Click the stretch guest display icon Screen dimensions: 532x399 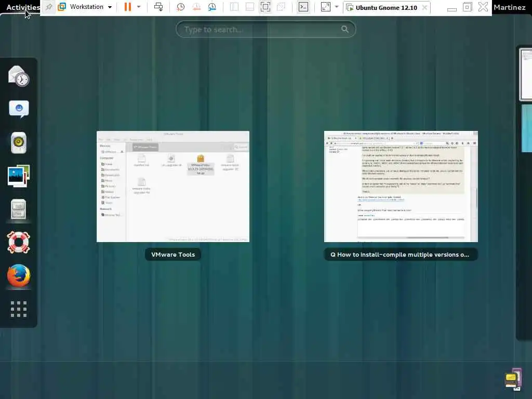click(325, 7)
